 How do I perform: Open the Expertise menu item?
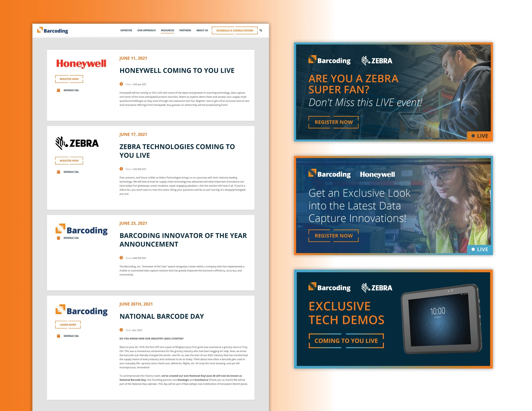pyautogui.click(x=126, y=30)
